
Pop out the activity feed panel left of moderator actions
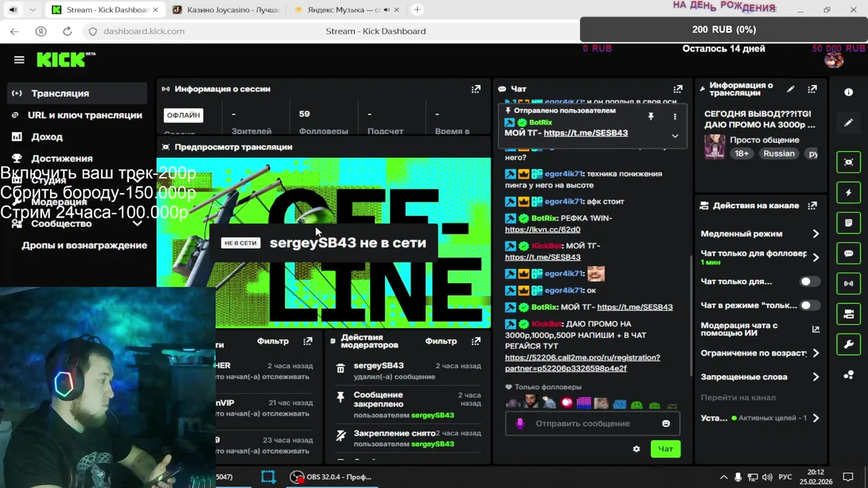coord(308,341)
